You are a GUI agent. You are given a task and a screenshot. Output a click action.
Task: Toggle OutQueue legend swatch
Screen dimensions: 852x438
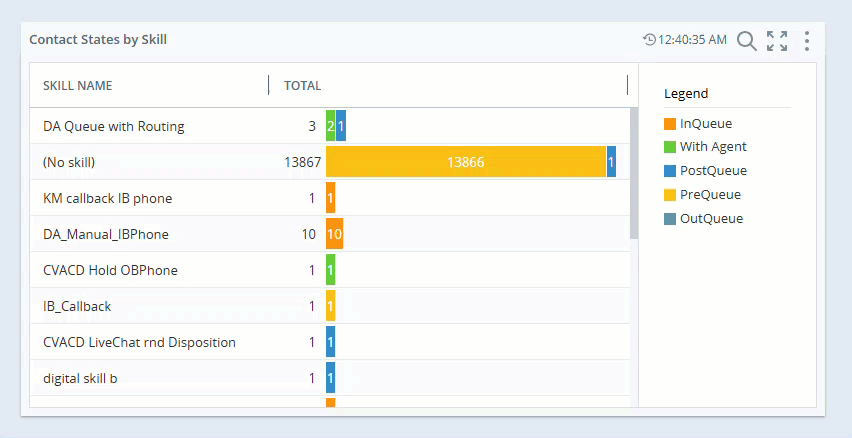[x=670, y=219]
